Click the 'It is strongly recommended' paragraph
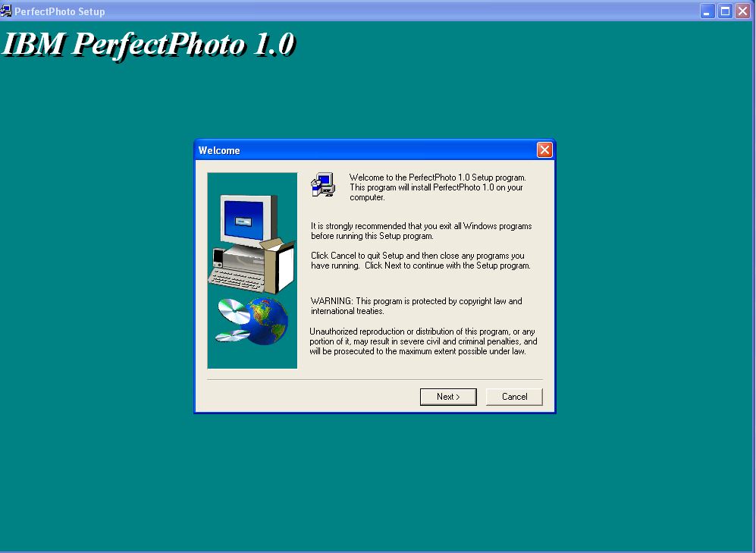This screenshot has height=553, width=756. [421, 231]
